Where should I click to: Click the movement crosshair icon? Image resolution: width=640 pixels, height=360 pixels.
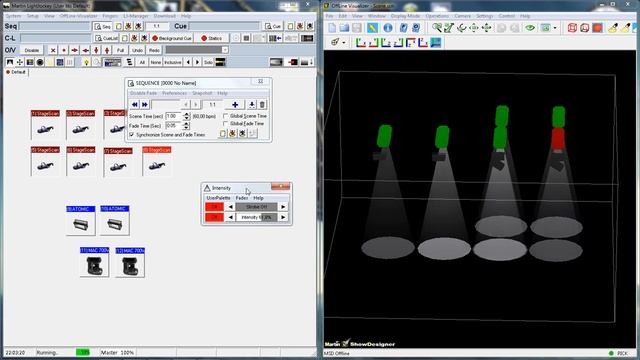tap(20, 62)
